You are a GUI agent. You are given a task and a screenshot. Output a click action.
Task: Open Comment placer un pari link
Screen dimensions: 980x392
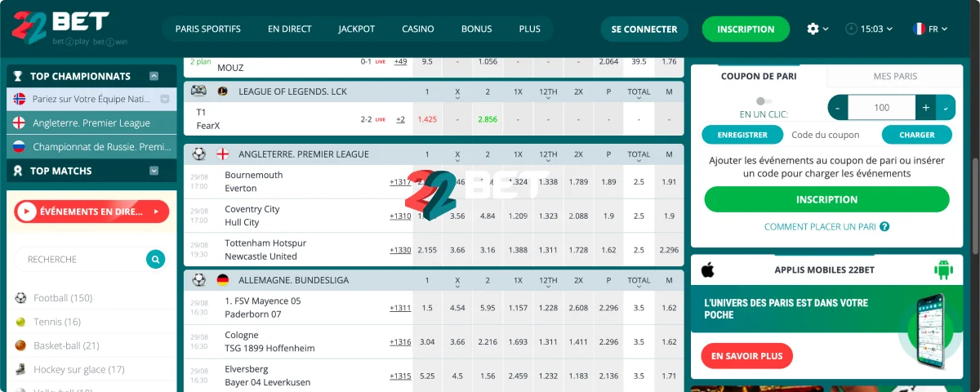click(x=821, y=226)
